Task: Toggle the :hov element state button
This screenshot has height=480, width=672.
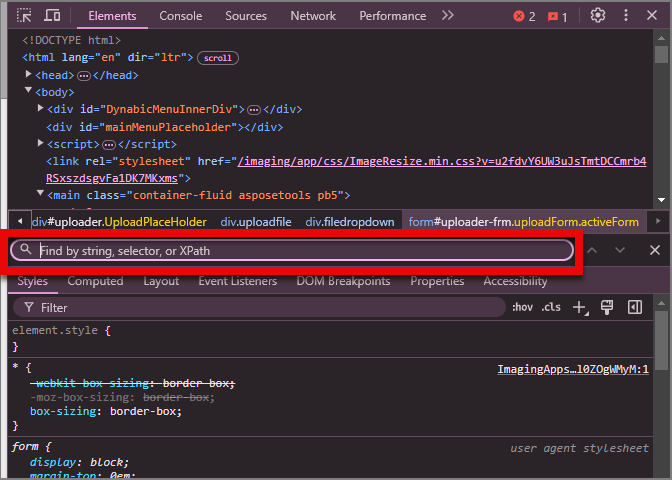Action: 522,307
